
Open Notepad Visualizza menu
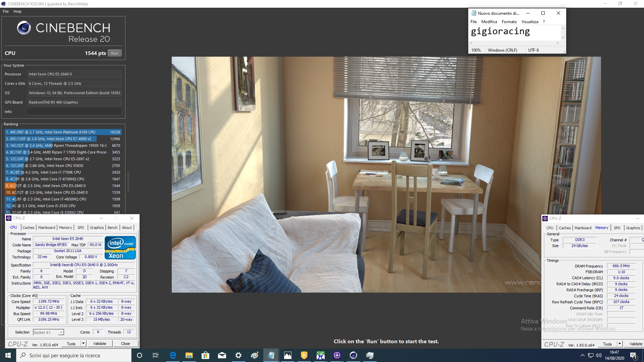coord(530,22)
